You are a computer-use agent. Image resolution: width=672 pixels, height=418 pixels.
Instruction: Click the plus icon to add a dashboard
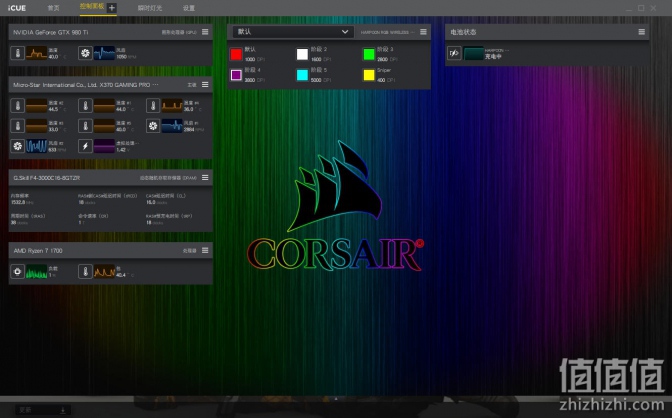111,8
